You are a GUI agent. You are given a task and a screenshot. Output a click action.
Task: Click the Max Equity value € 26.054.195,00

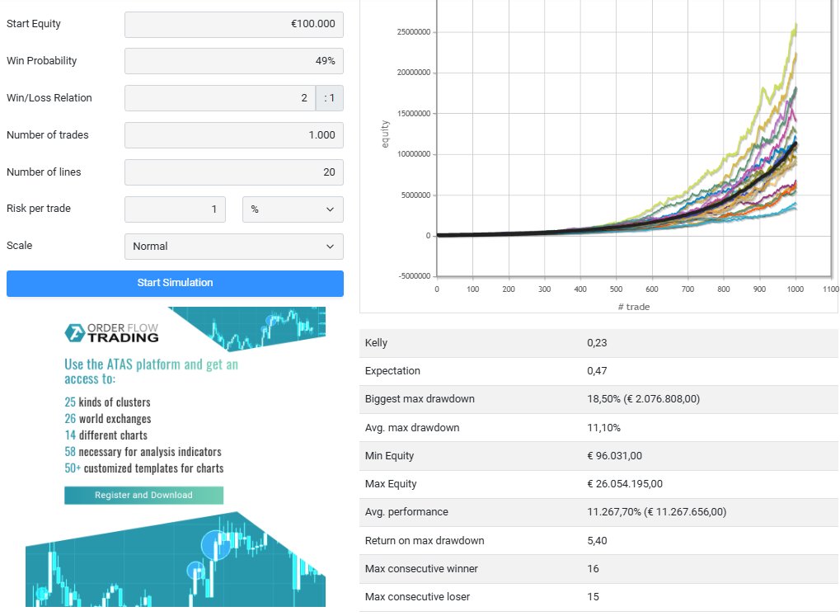click(625, 483)
